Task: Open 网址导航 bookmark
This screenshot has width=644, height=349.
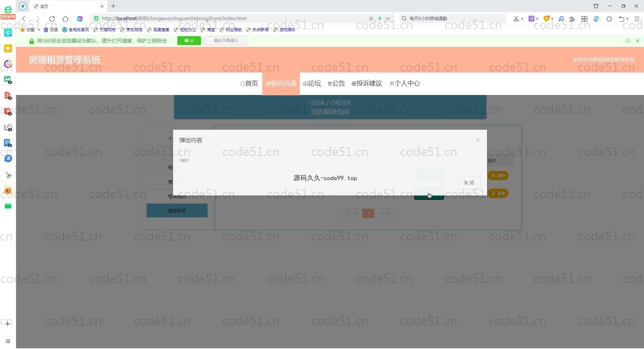Action: [x=231, y=30]
